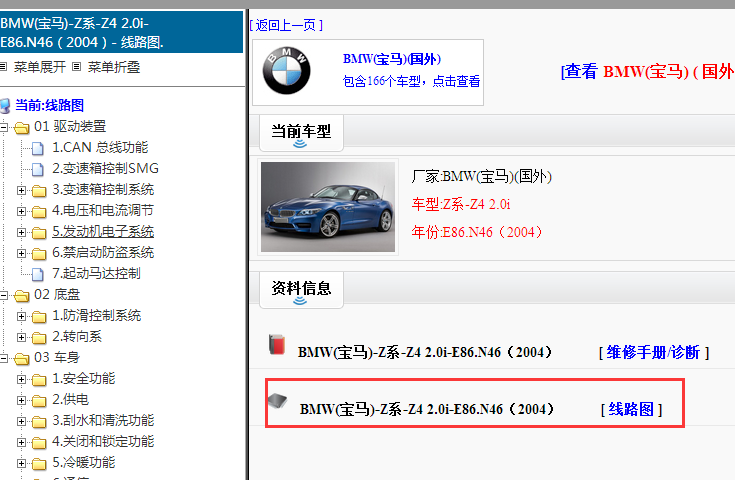Click the 维修手册 row title BMW(宝马)-Z系-Z4
The height and width of the screenshot is (480, 735).
click(425, 352)
